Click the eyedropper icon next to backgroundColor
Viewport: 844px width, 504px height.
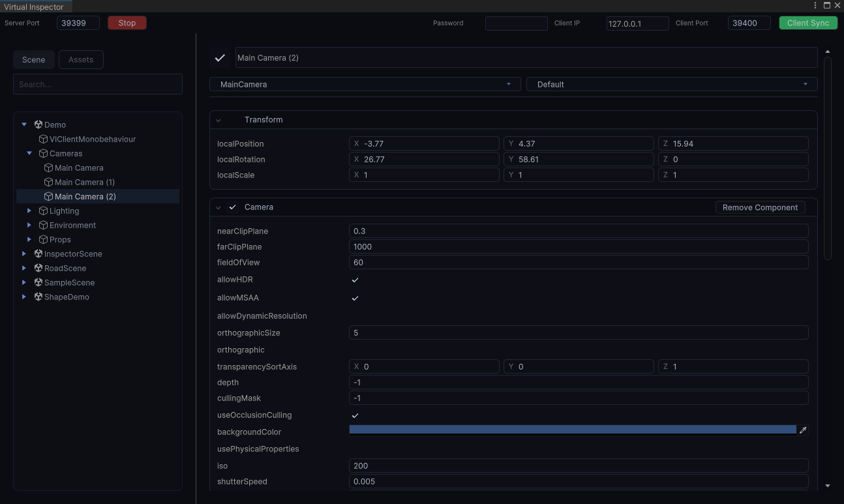coord(804,430)
